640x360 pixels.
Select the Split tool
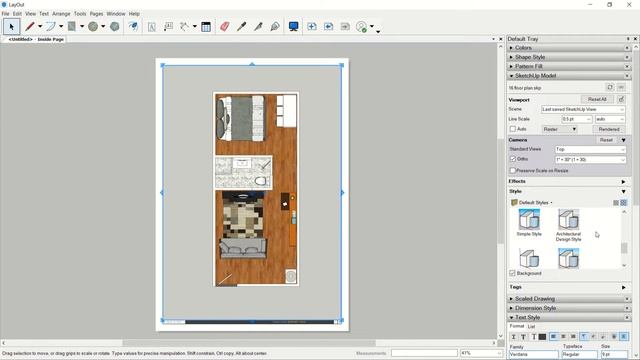[x=258, y=27]
